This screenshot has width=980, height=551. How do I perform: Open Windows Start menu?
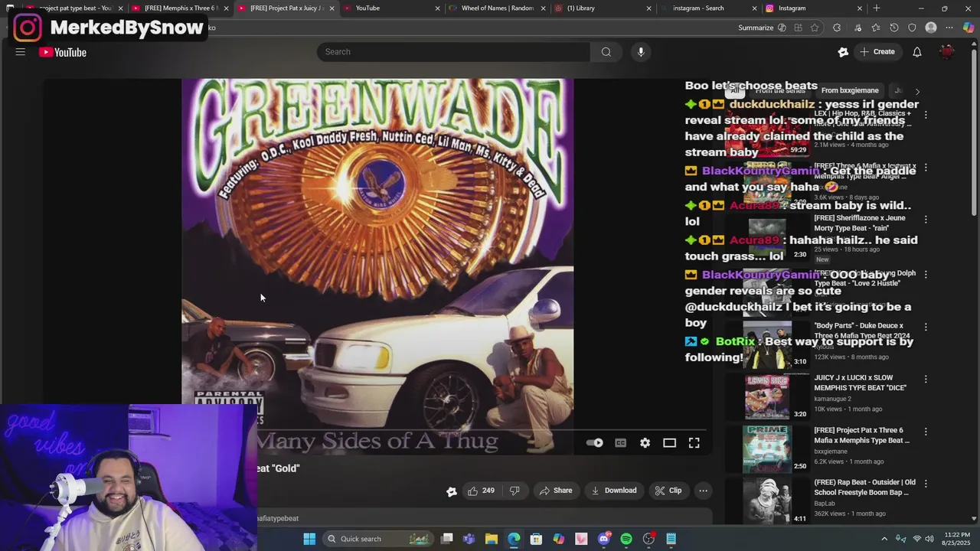tap(309, 539)
